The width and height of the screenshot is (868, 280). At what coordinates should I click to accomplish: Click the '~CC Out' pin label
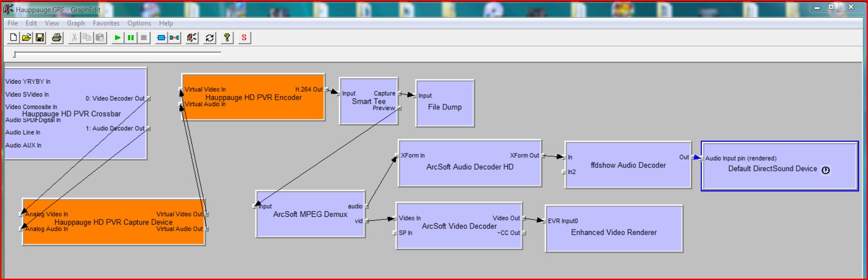[508, 233]
